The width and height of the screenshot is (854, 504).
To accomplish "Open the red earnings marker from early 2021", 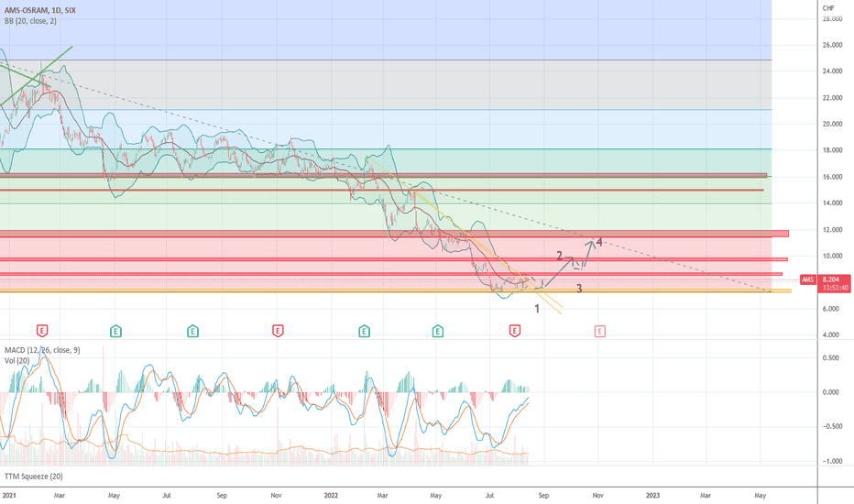I will [42, 330].
